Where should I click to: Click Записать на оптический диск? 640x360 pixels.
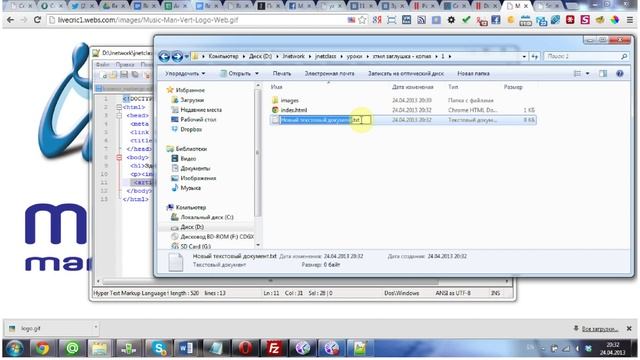(x=406, y=73)
